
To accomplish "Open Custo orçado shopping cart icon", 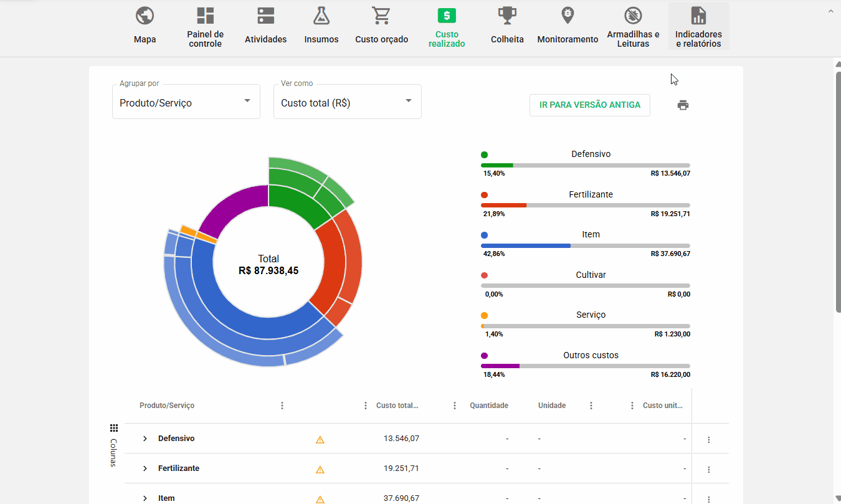I will coord(381,15).
